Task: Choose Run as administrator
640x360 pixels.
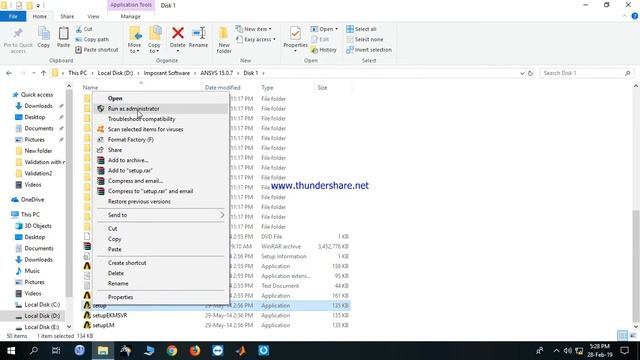Action: [161, 109]
